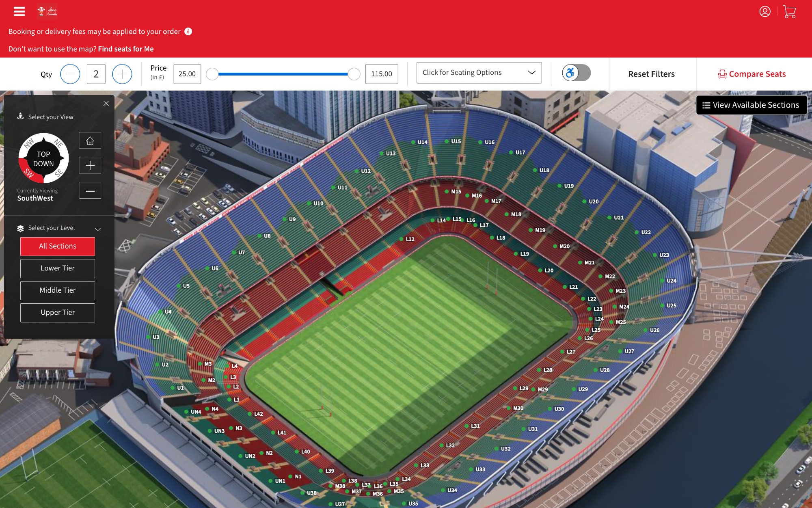Click the Find seats for Me link

(x=126, y=49)
